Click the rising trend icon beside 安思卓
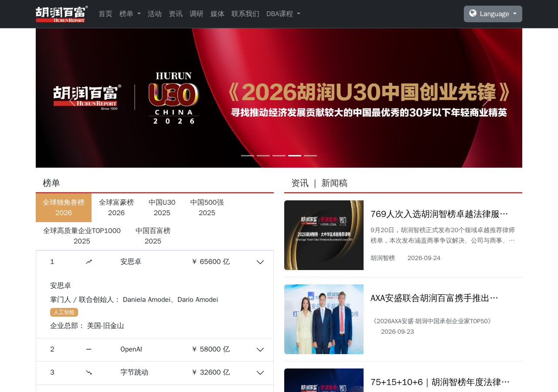558x392 pixels. pyautogui.click(x=89, y=262)
